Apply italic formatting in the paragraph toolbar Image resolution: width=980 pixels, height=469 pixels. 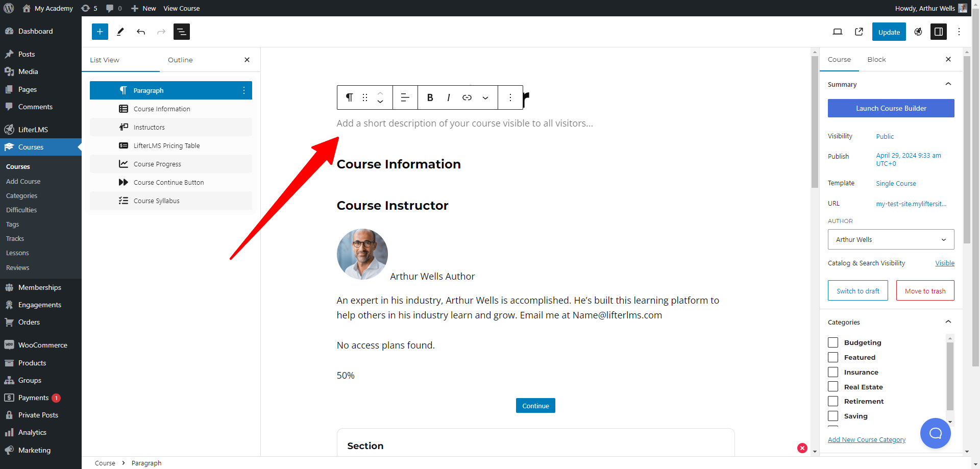[x=448, y=97]
